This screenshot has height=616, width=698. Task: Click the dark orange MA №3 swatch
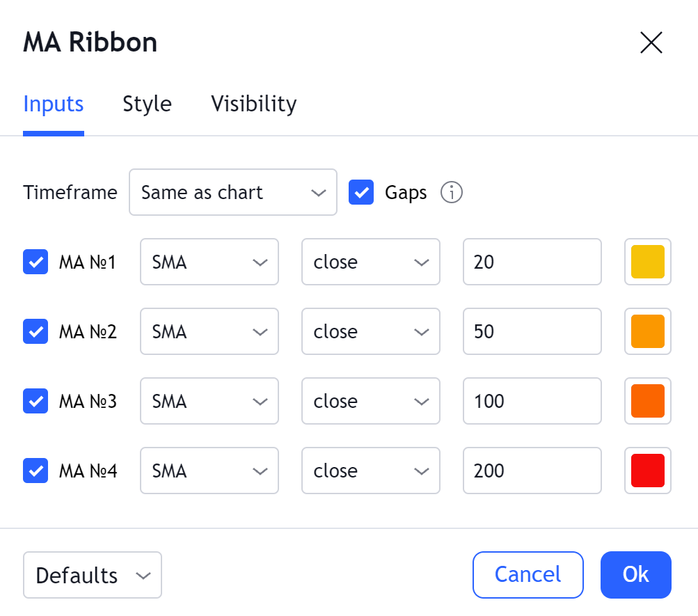point(647,401)
